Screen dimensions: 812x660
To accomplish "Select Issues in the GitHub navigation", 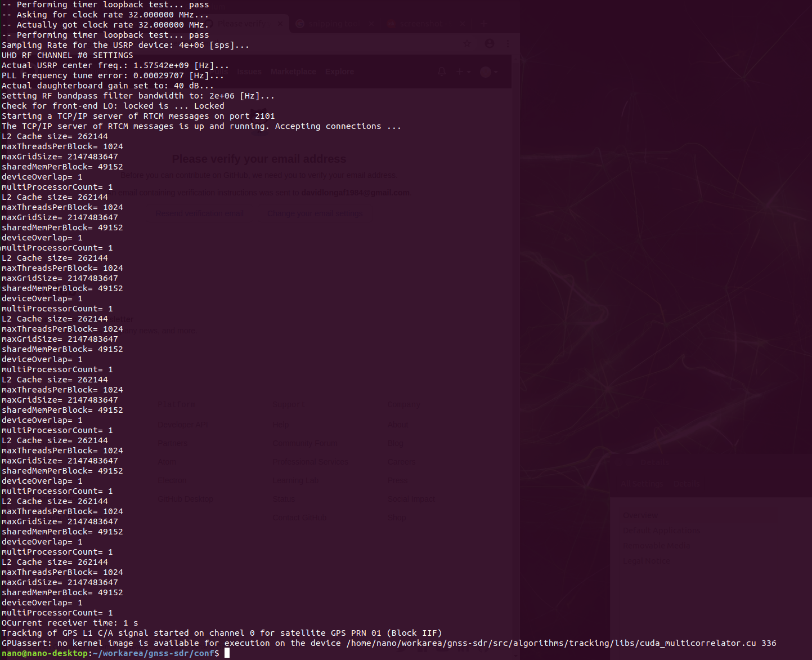I will pyautogui.click(x=249, y=72).
